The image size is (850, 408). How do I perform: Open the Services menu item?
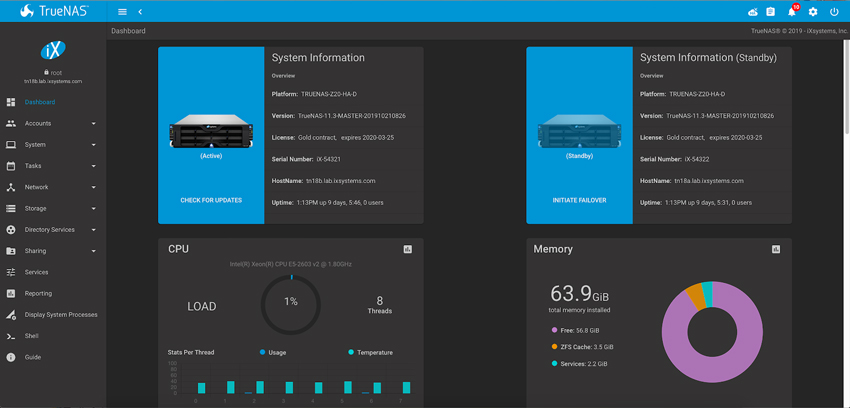click(x=36, y=272)
